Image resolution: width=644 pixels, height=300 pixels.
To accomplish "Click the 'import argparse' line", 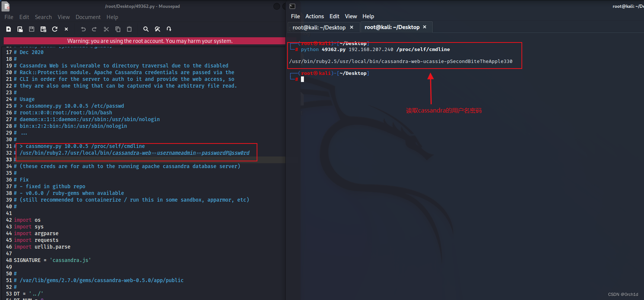I will [36, 233].
